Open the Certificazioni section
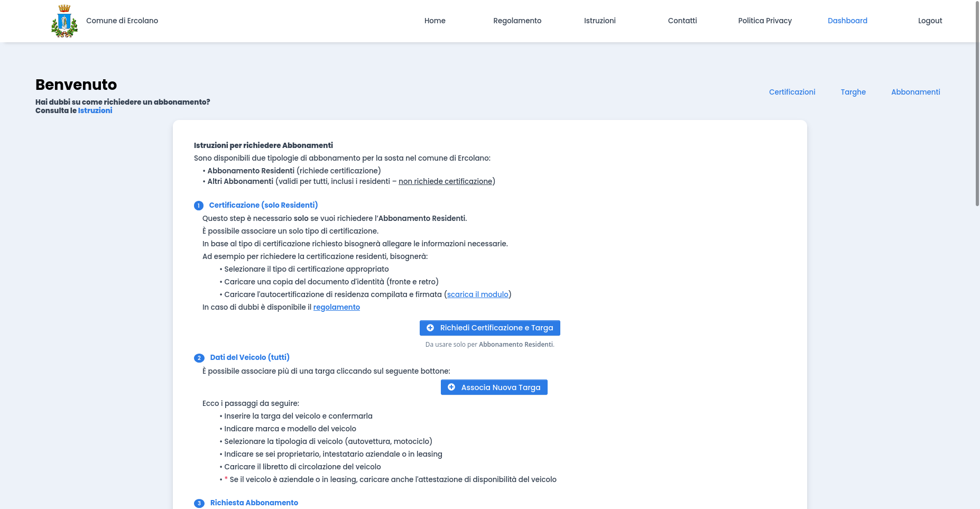This screenshot has width=980, height=509. [x=792, y=92]
